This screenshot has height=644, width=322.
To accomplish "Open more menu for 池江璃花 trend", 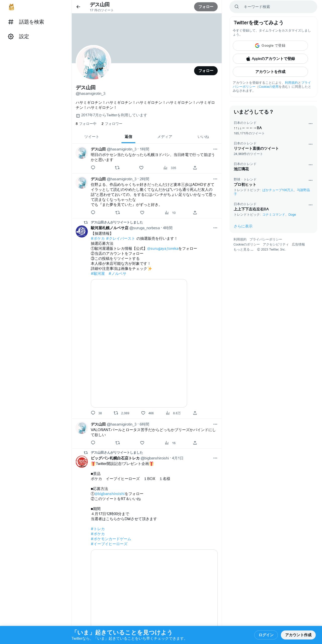I will [x=310, y=165].
